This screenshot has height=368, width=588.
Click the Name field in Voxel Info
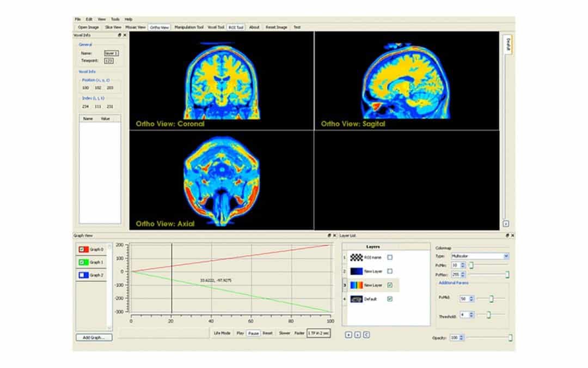(x=112, y=53)
